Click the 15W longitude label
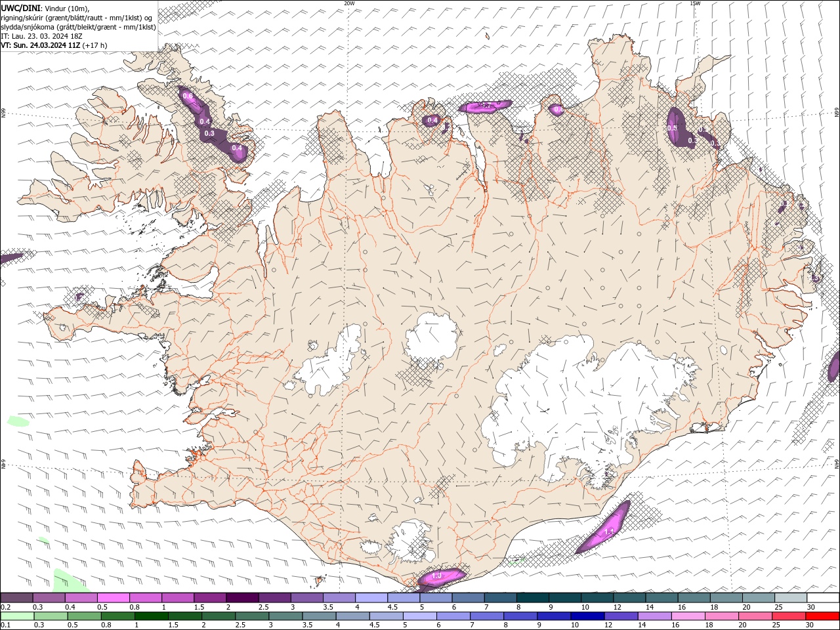 click(694, 3)
